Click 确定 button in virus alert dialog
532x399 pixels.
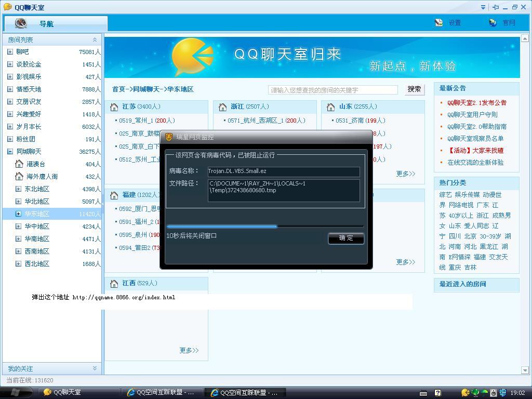coord(346,238)
